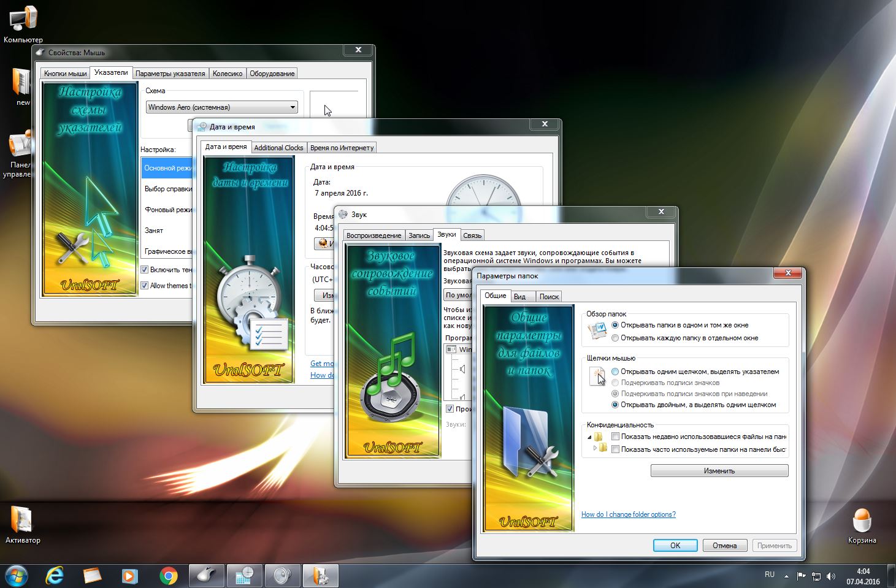
Task: Click 'How do I change folder options?' link
Action: [628, 514]
